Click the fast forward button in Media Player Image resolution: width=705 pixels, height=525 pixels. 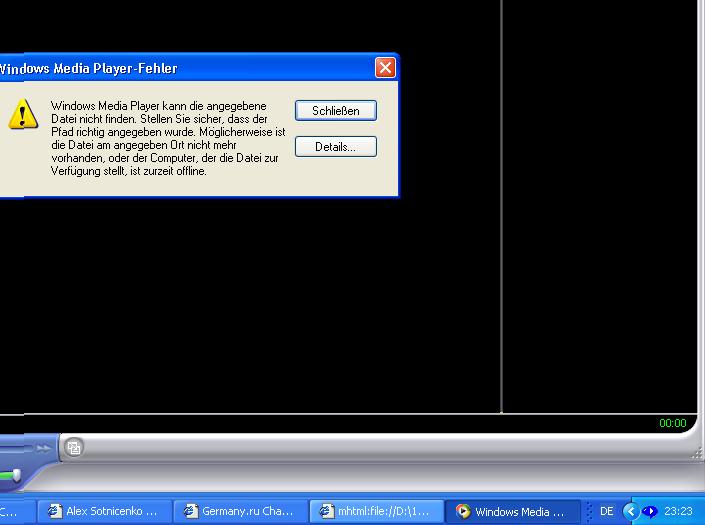[x=44, y=448]
